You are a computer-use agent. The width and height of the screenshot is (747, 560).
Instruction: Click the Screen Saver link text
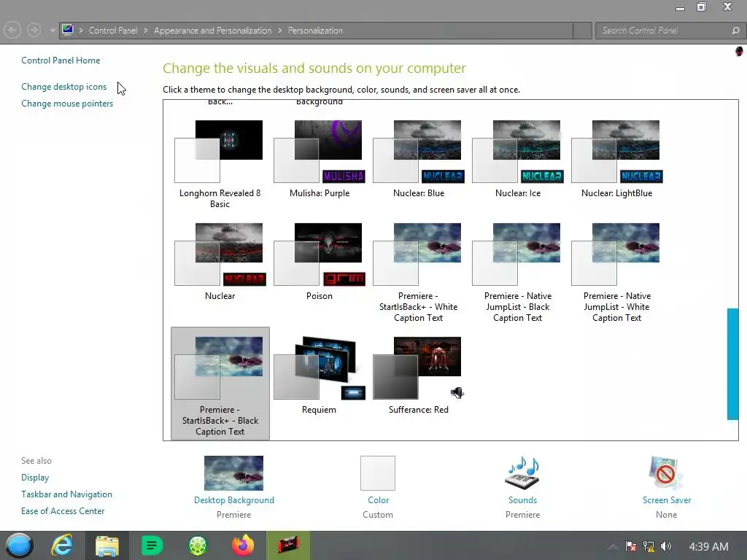667,500
